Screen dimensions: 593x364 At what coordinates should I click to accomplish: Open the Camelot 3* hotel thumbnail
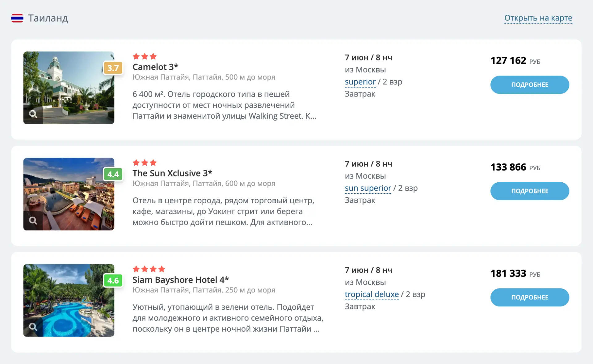(69, 88)
